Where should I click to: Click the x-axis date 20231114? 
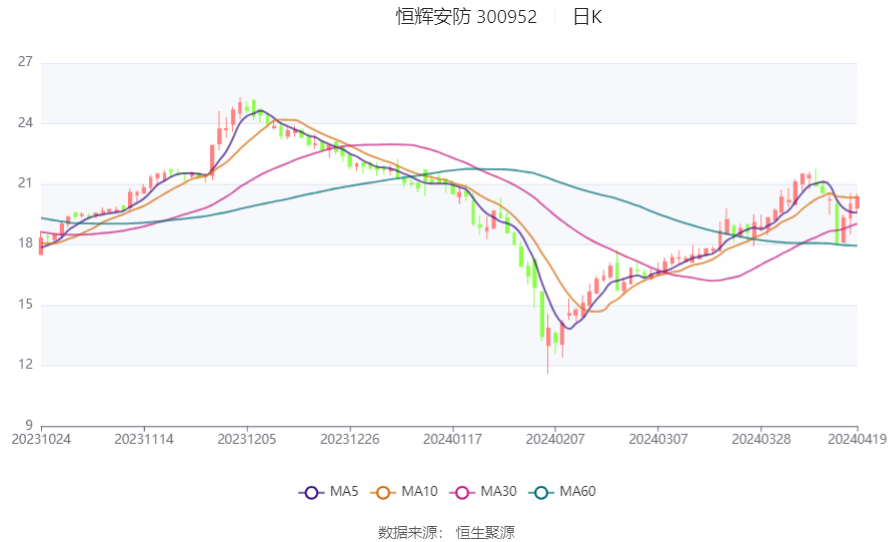point(144,440)
